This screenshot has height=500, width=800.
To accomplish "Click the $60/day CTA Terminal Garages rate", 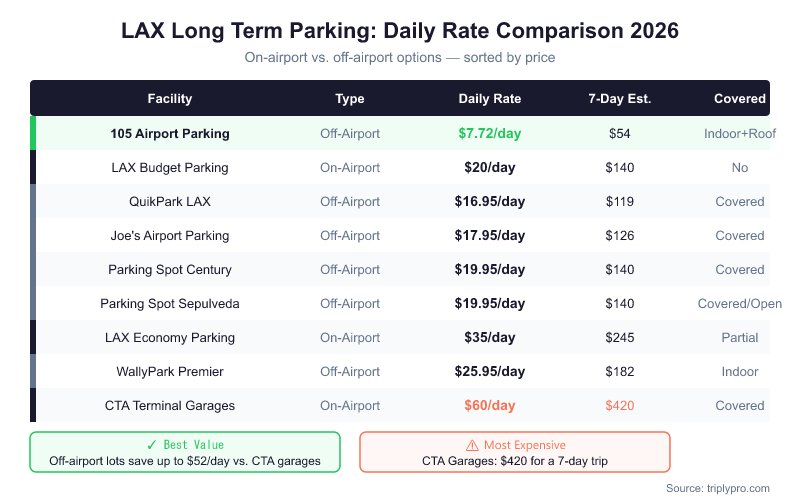I will pyautogui.click(x=489, y=405).
